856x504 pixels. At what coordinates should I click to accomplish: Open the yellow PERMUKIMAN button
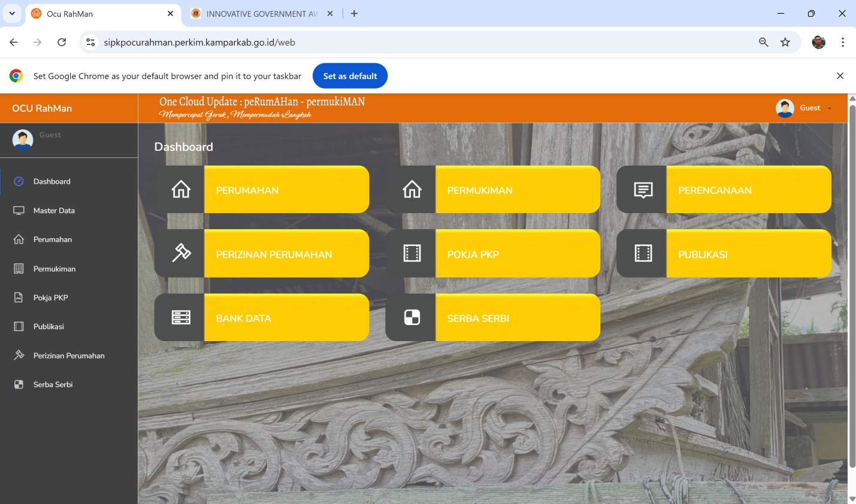coord(517,190)
